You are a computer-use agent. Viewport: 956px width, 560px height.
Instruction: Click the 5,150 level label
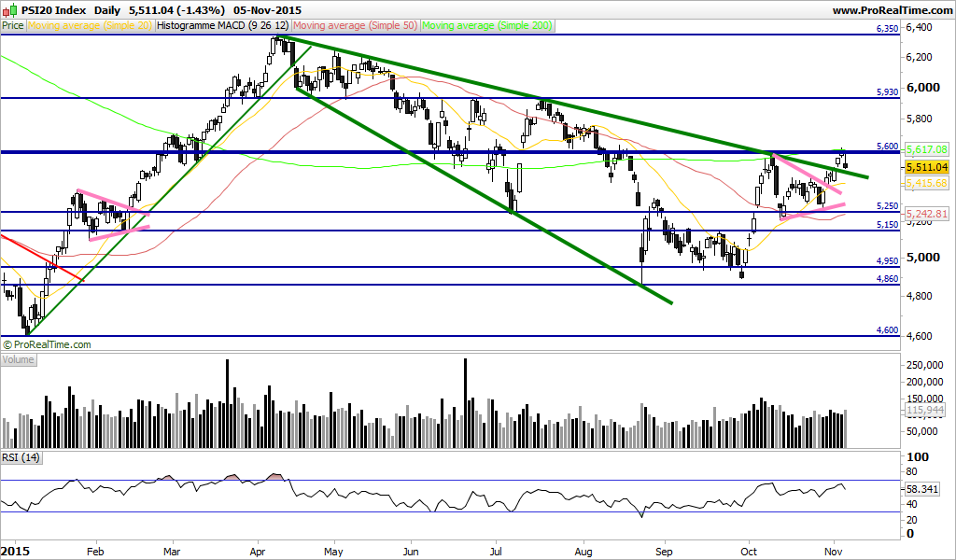(887, 224)
